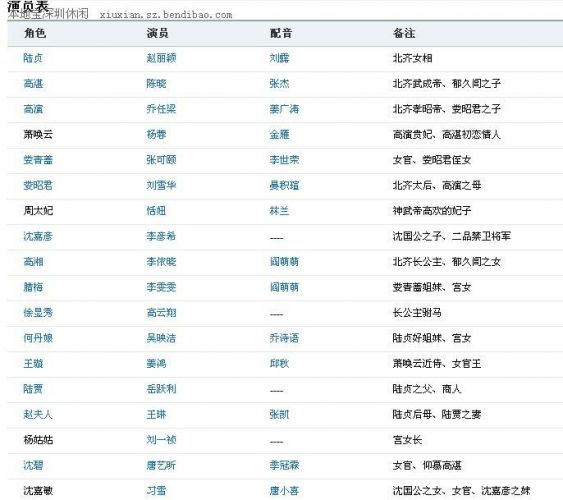Screen dimensions: 563x500
Task: Click the 备注 column header
Action: pos(404,33)
